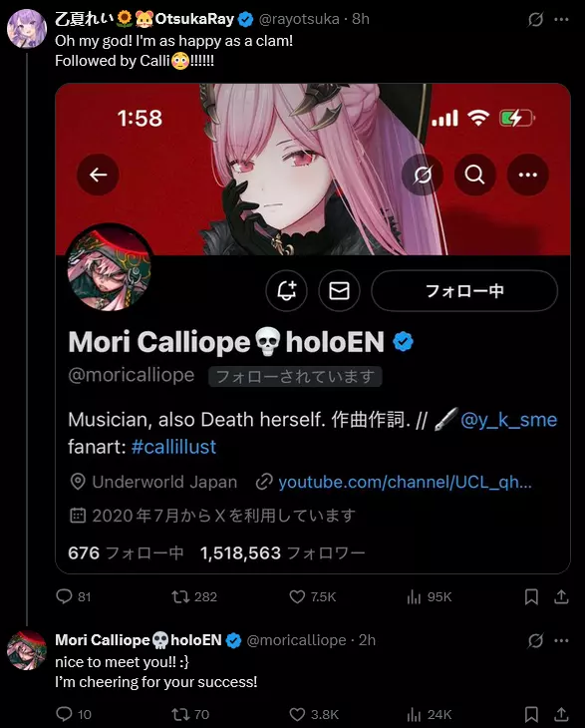Open @rayotsuka profile handle

(x=299, y=19)
